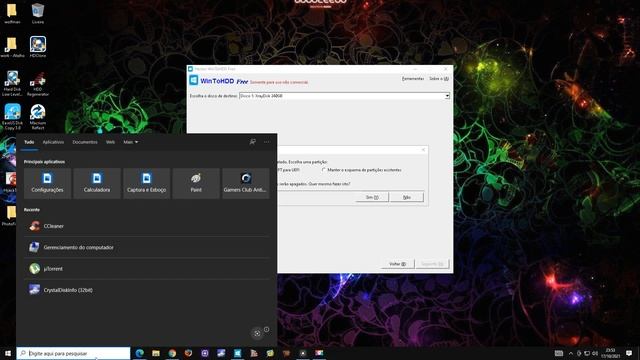Click the Seguinte button in WinToHDD
The height and width of the screenshot is (360, 640).
432,264
